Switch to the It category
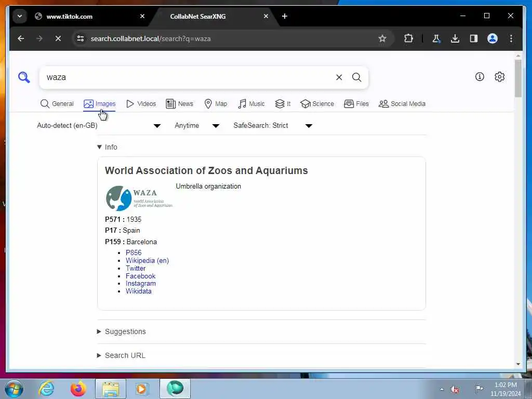 pyautogui.click(x=283, y=104)
